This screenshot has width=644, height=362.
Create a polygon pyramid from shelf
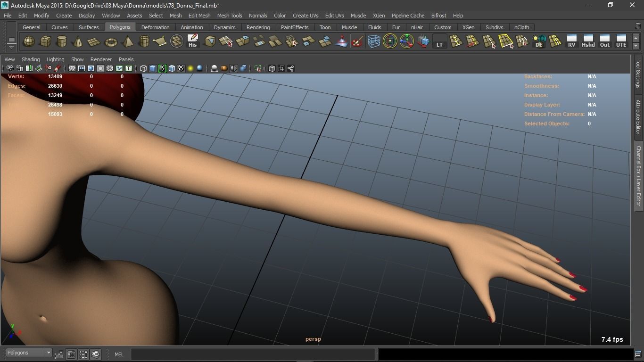pos(127,41)
